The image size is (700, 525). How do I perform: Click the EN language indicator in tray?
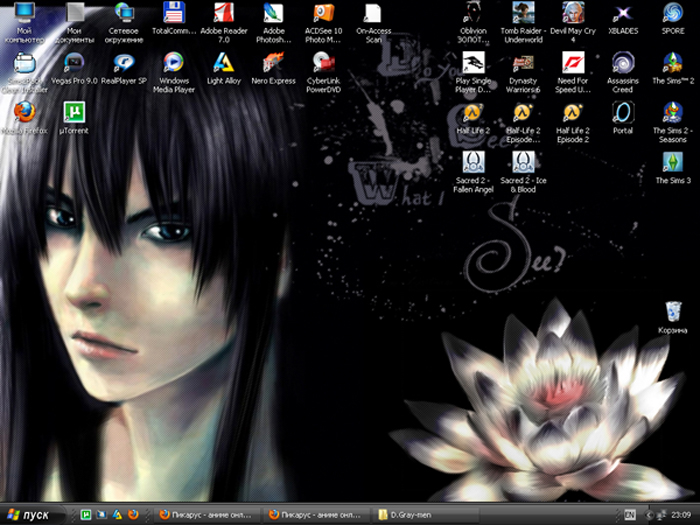[x=629, y=515]
